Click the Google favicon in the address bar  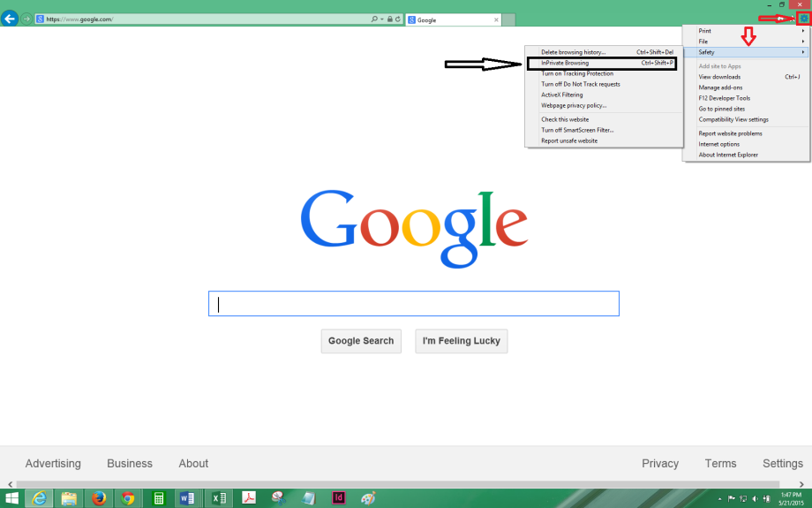[40, 19]
